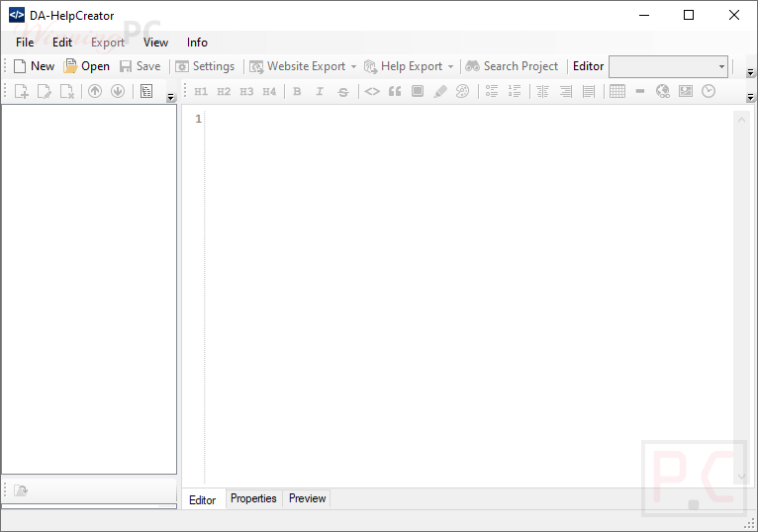Click the highlighter marker icon
The width and height of the screenshot is (758, 532).
440,91
